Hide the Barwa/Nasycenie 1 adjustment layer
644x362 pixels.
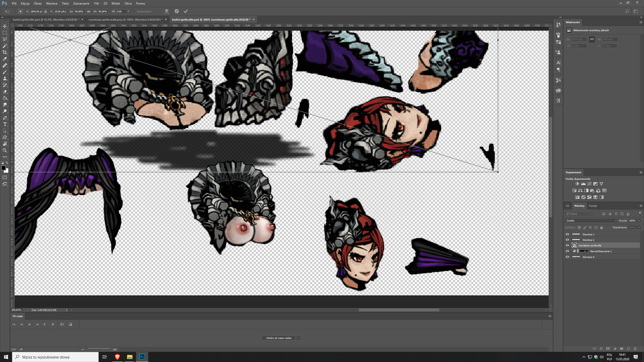click(x=568, y=251)
